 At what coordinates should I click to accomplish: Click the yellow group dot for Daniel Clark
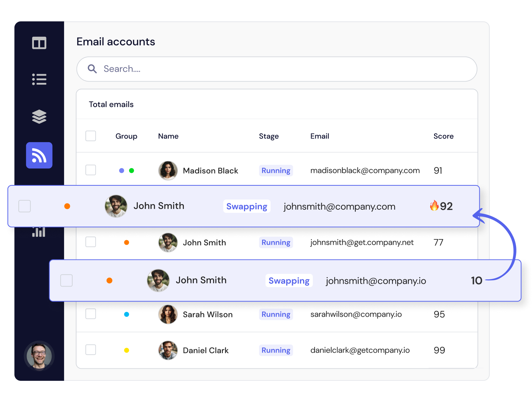pos(127,350)
